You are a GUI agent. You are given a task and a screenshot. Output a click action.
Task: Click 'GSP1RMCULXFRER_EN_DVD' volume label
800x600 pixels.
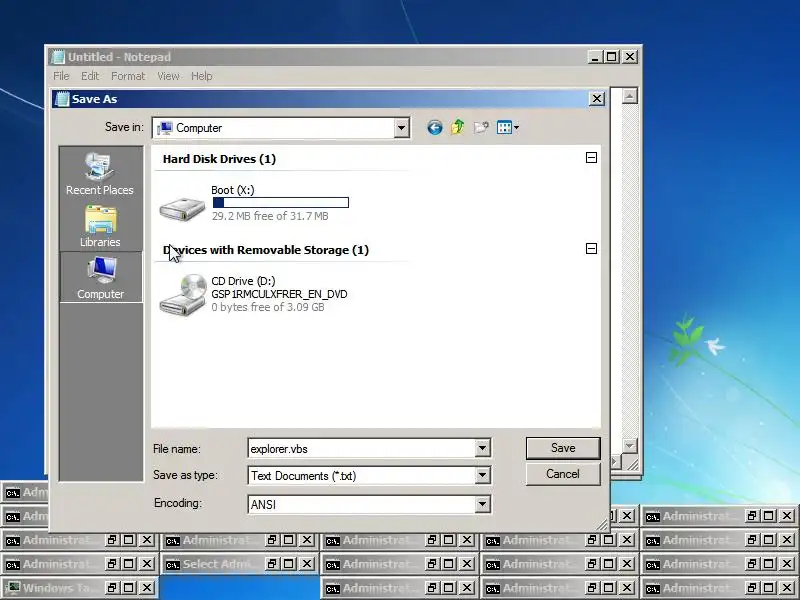click(x=279, y=294)
